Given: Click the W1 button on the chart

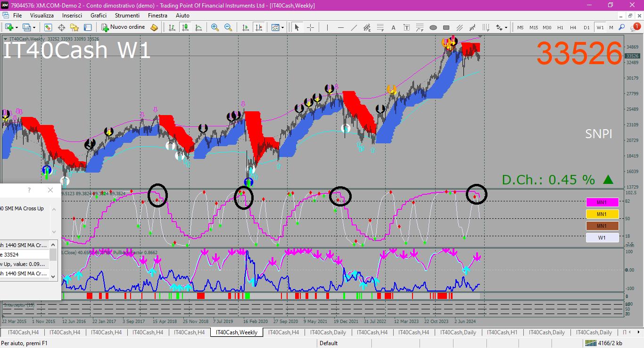Looking at the screenshot, I should point(602,238).
